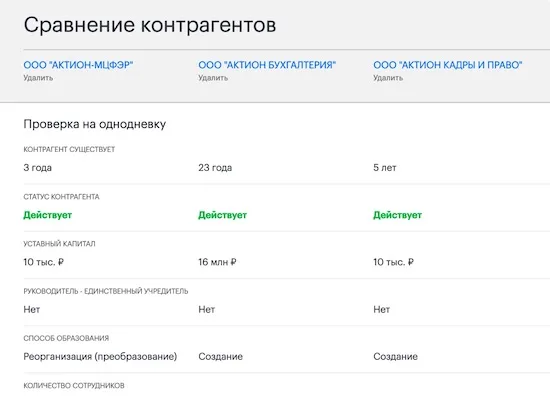Click Удалить under АКТИОН БУХГАЛТЕРИЯ
Viewport: 550px width, 400px height.
(x=213, y=78)
